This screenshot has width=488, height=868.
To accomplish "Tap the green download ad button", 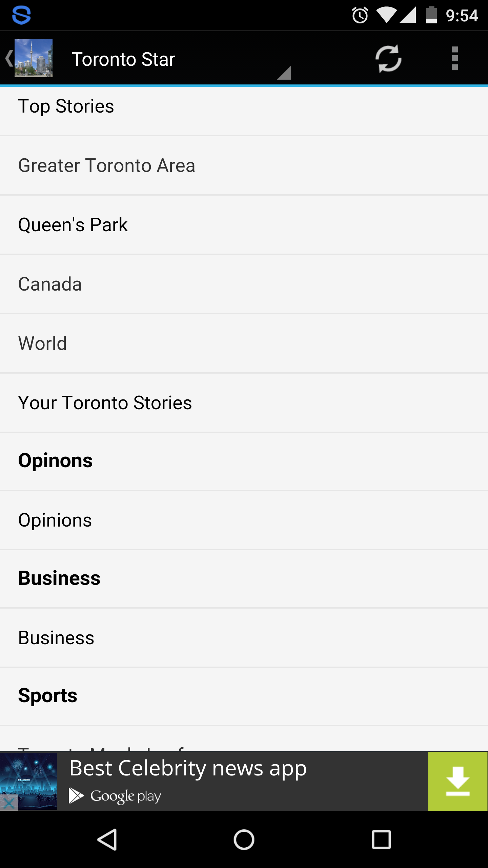I will (x=457, y=781).
